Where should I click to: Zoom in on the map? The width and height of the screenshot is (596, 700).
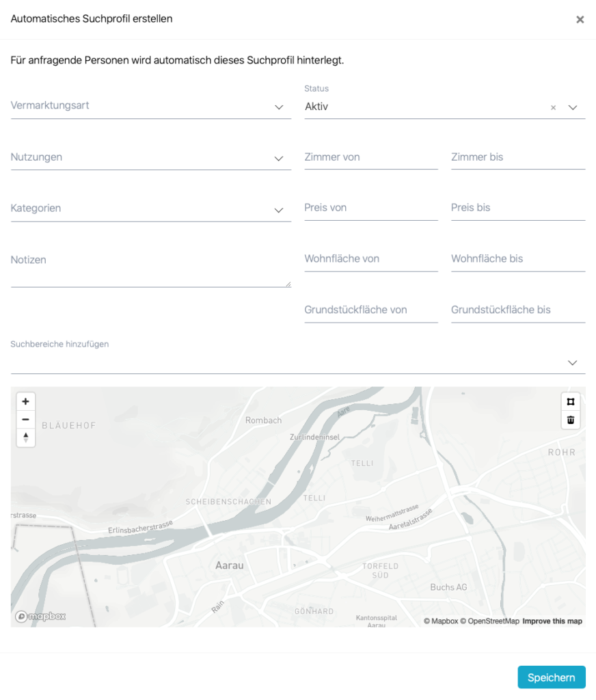(26, 402)
